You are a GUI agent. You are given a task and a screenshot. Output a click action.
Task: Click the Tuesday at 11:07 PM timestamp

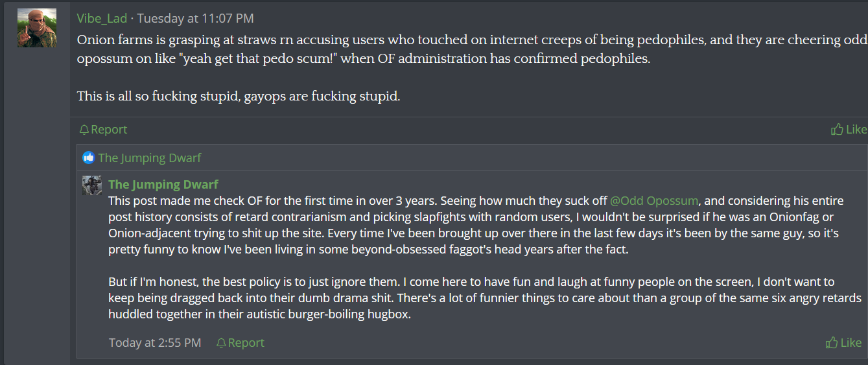click(195, 18)
